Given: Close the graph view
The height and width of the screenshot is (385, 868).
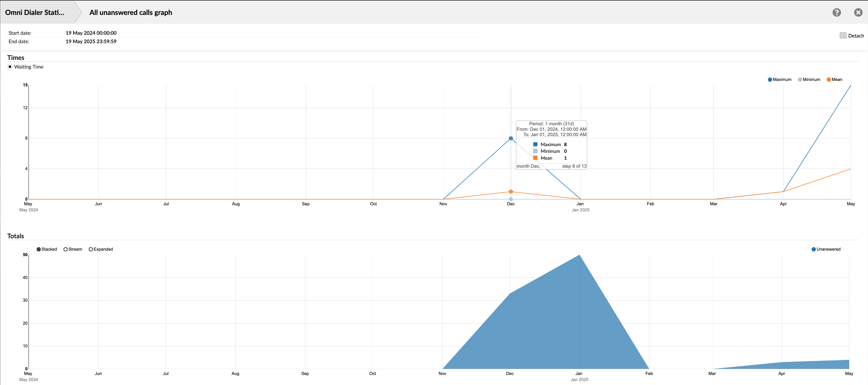Looking at the screenshot, I should tap(858, 13).
